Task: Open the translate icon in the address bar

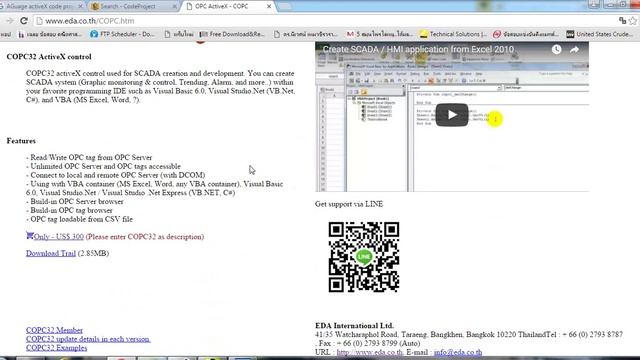Action: pos(622,20)
